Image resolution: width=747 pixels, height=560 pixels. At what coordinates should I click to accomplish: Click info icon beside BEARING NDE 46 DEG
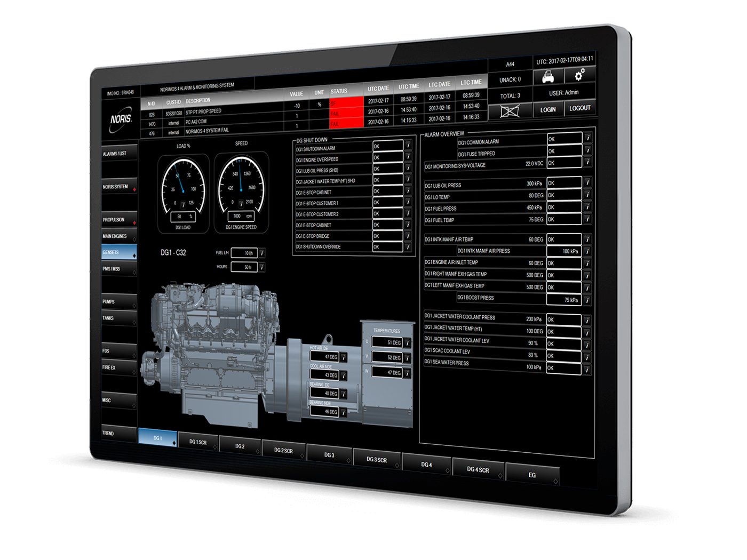click(x=344, y=412)
